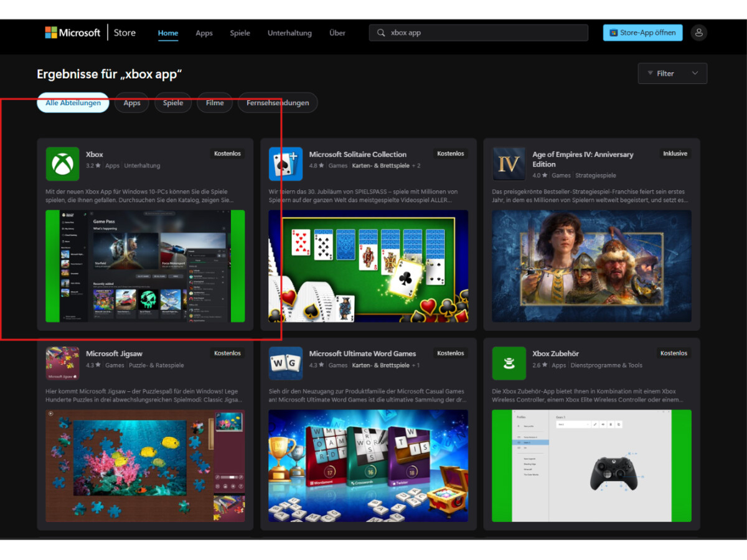This screenshot has width=747, height=560.
Task: Open the Xbox Zubehör title
Action: coord(556,353)
